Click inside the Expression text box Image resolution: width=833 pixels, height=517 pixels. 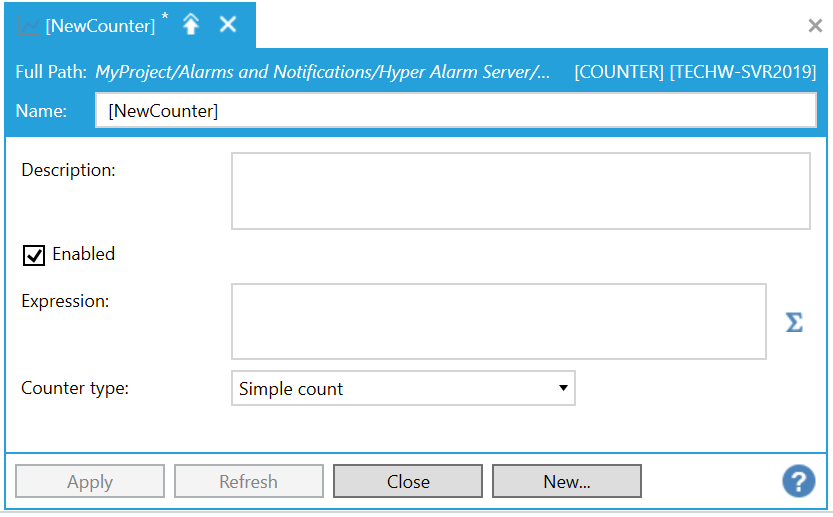[498, 321]
